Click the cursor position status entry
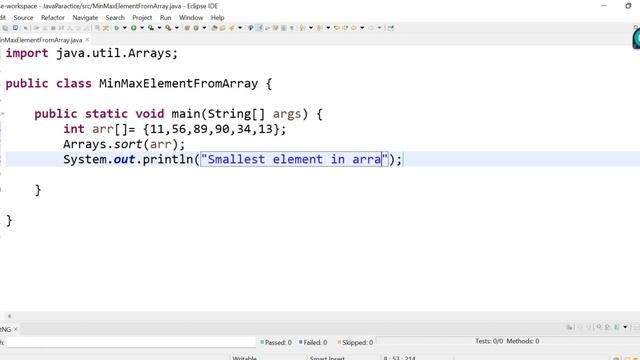Image resolution: width=640 pixels, height=360 pixels. click(399, 358)
